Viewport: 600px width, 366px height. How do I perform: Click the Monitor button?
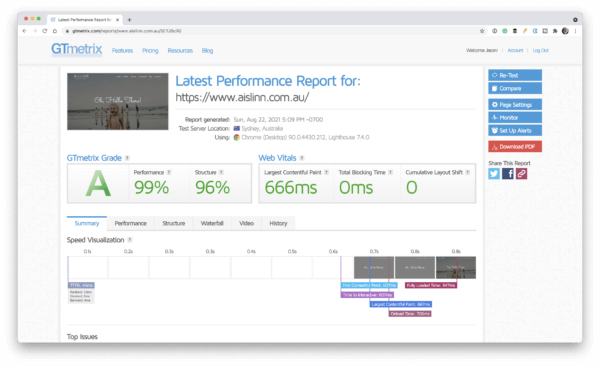515,118
